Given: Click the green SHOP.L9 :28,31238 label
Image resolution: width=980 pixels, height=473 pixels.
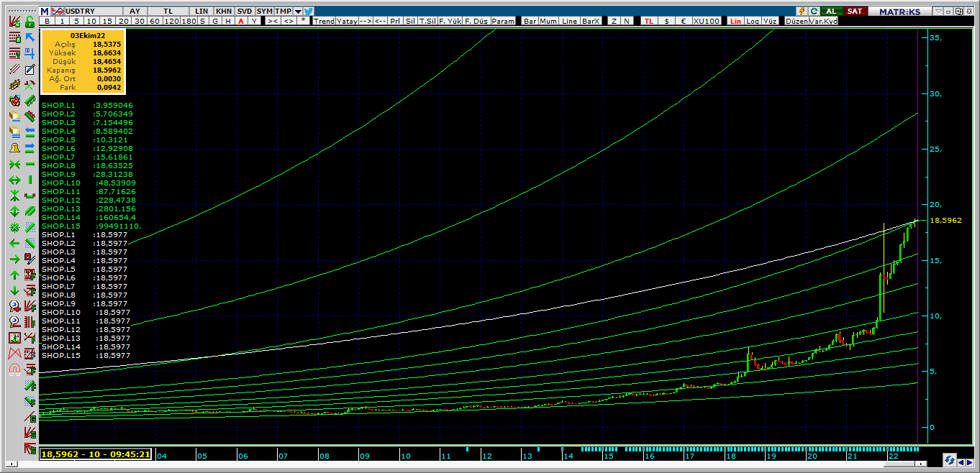Looking at the screenshot, I should [87, 175].
